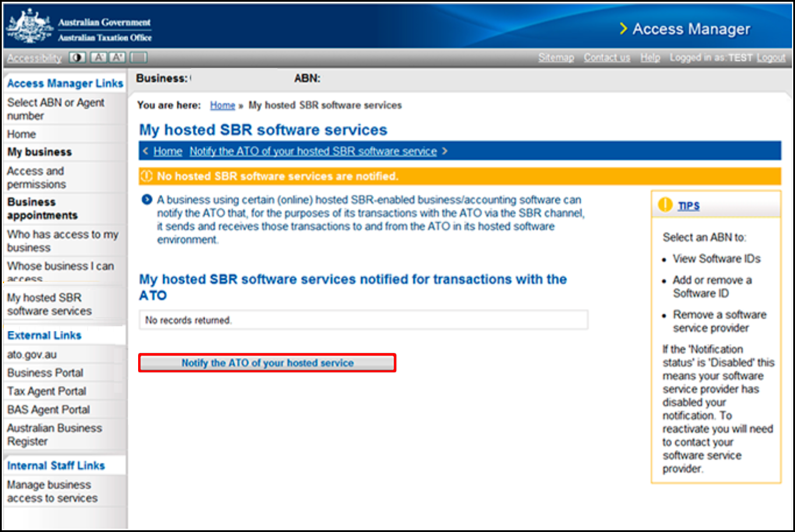This screenshot has height=532, width=795.
Task: Select Access and permissions in the sidebar
Action: pyautogui.click(x=36, y=177)
